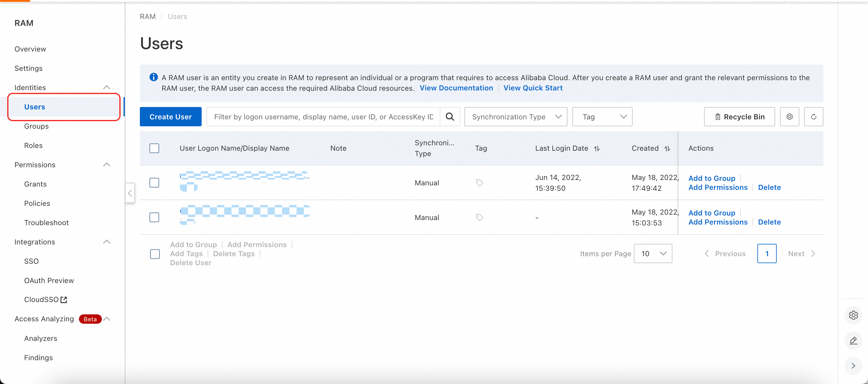868x384 pixels.
Task: Click the tag icon of second user
Action: click(480, 217)
